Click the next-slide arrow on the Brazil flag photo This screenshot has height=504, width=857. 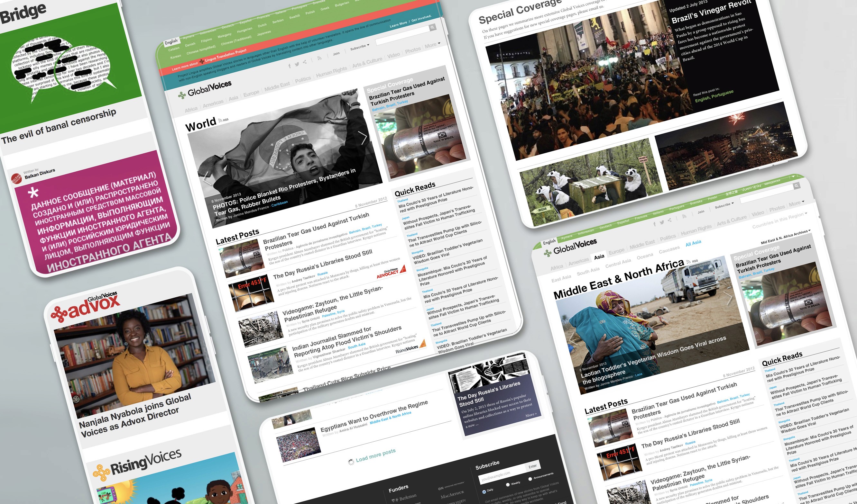363,138
